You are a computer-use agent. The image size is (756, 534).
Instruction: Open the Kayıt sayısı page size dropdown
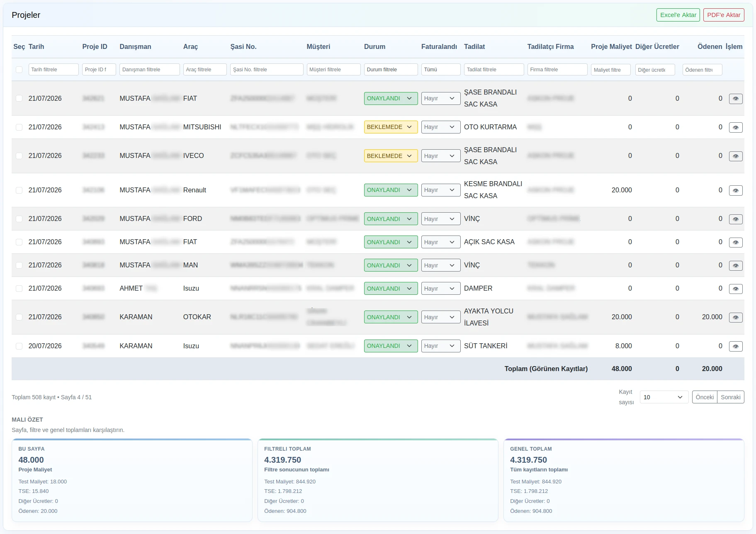664,397
